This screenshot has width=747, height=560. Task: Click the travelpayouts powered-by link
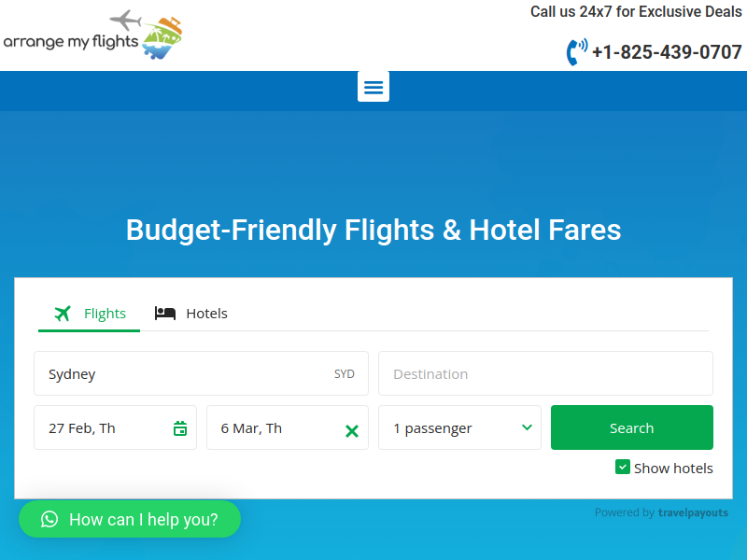coord(693,512)
